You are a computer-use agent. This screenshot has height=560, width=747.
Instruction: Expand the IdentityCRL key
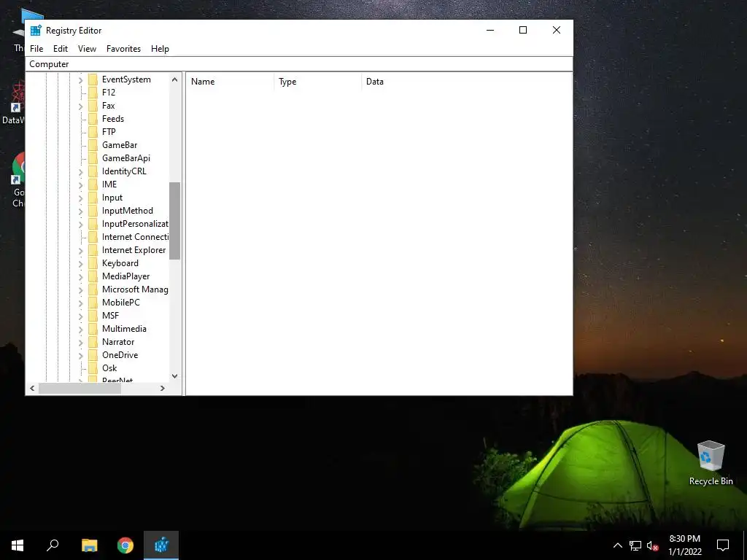(80, 171)
